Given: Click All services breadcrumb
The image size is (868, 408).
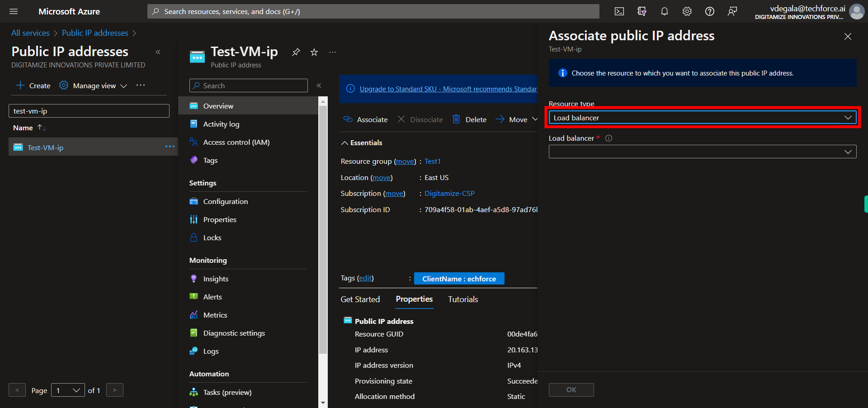Looking at the screenshot, I should tap(30, 33).
